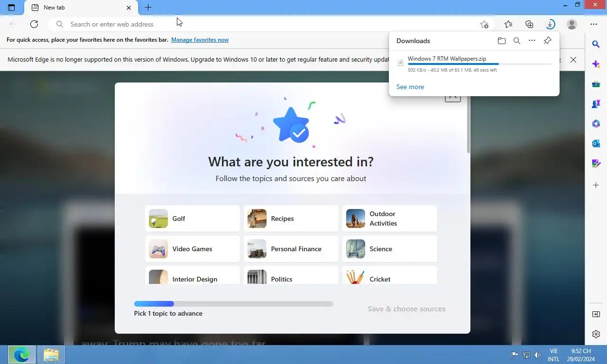This screenshot has height=364, width=607.
Task: Open Edge Settings and more menu
Action: (594, 24)
